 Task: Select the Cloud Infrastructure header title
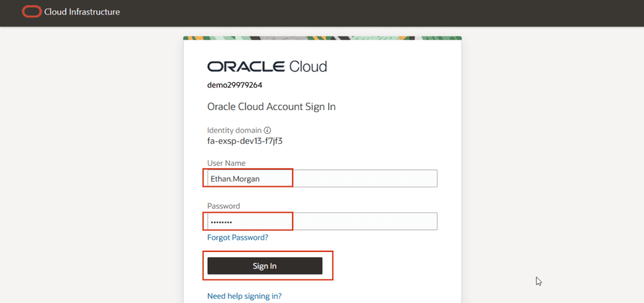click(x=82, y=12)
